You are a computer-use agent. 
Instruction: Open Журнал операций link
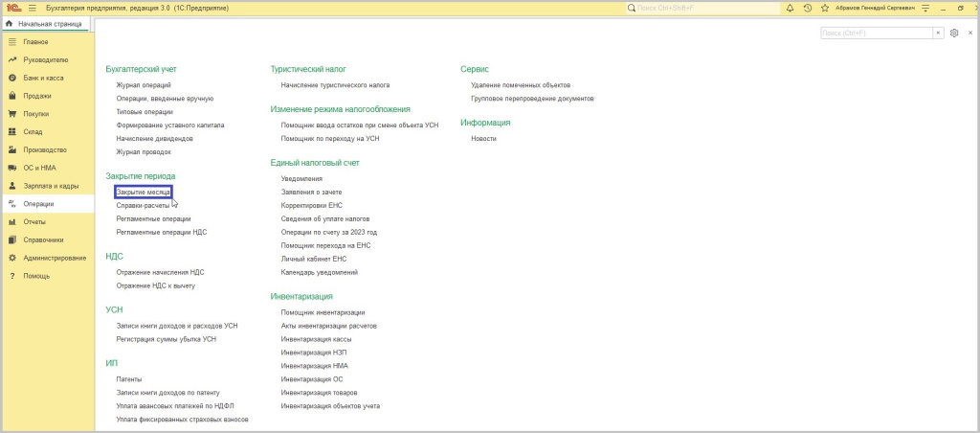[144, 85]
